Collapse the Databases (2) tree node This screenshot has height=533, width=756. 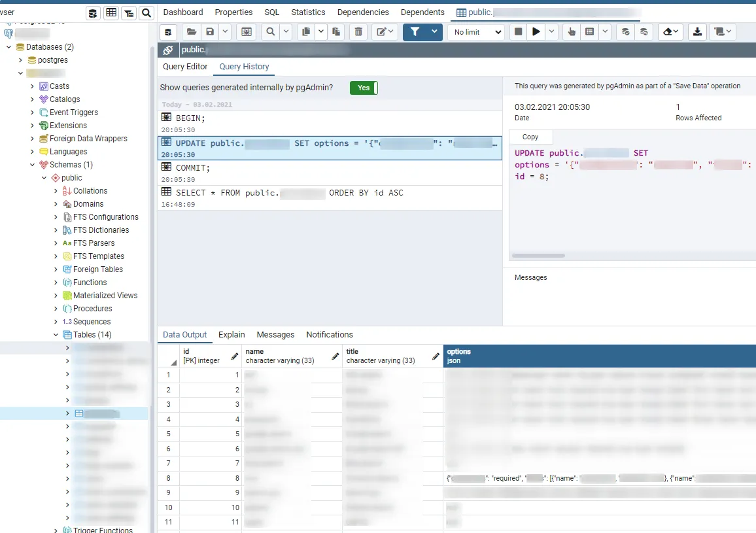[x=9, y=47]
